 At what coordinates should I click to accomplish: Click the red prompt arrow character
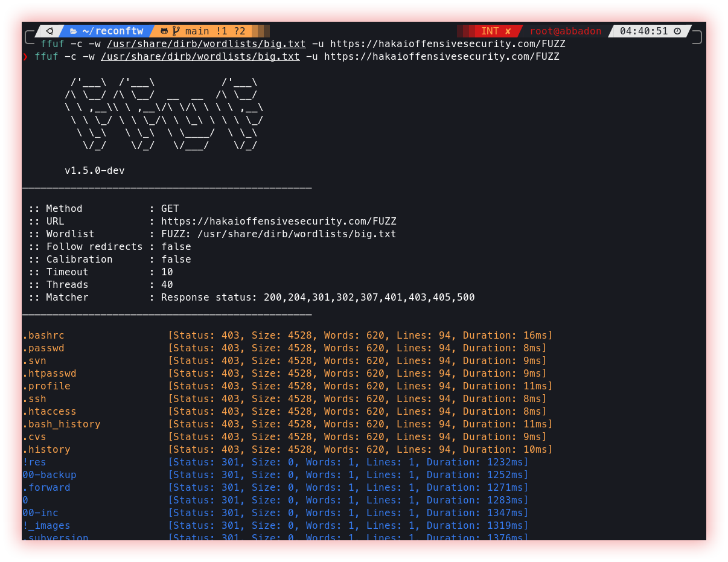click(x=25, y=57)
